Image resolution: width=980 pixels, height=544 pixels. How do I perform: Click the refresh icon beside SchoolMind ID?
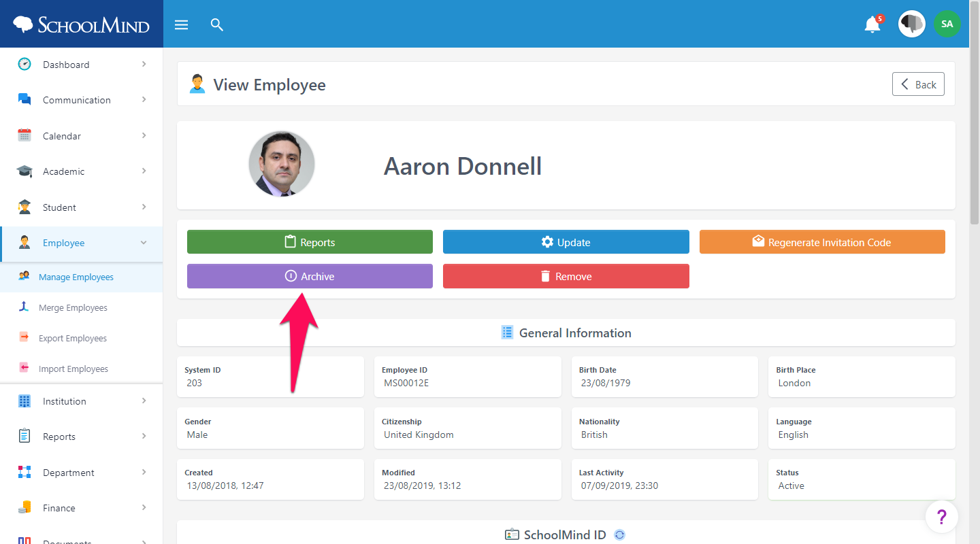point(619,534)
